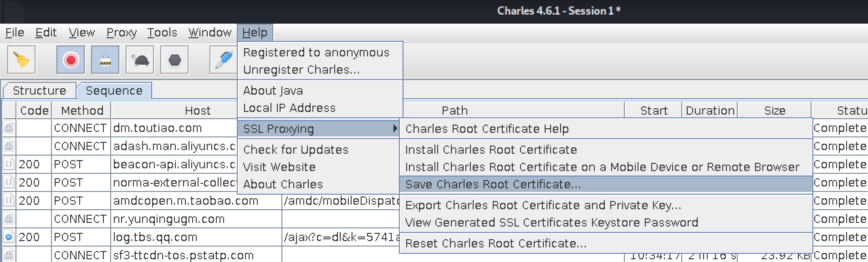Open the Proxy menu
Image resolution: width=868 pixels, height=262 pixels.
click(122, 32)
